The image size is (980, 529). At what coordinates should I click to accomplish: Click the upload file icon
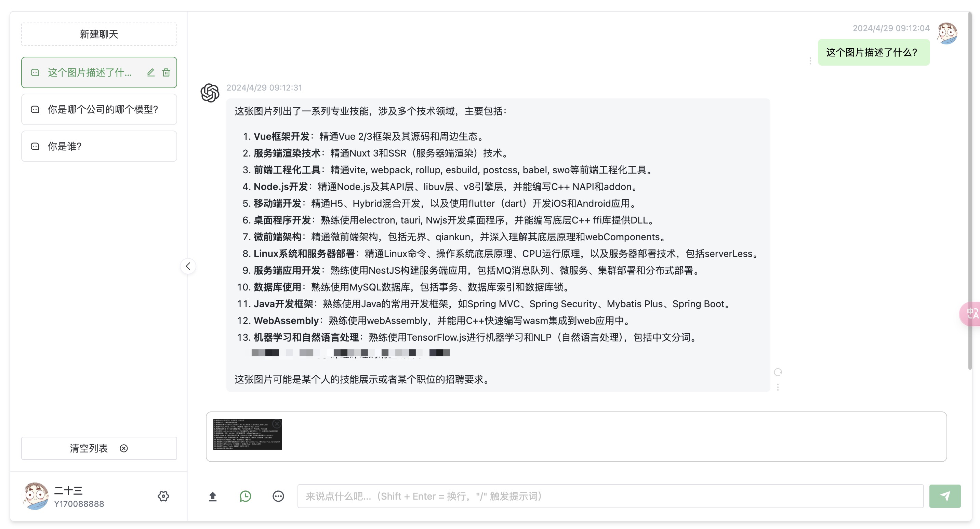click(213, 496)
